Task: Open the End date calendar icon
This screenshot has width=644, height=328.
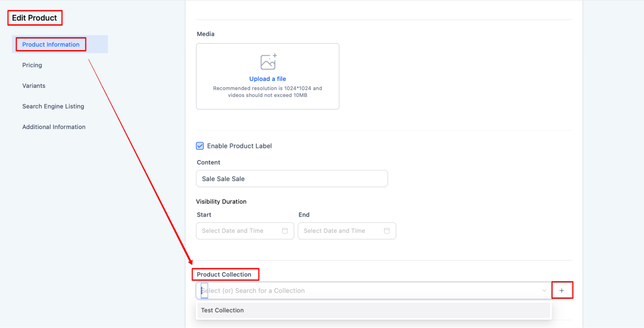Action: click(x=387, y=231)
